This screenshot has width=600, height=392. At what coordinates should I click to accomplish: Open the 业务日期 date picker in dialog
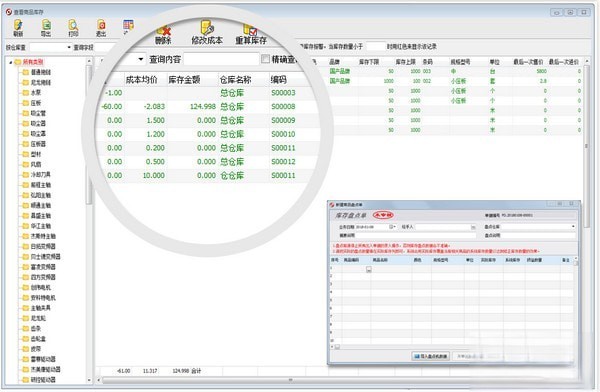393,227
